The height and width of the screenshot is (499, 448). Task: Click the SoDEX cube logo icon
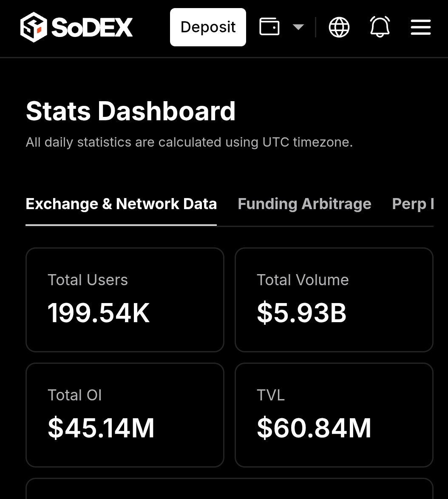(x=34, y=27)
